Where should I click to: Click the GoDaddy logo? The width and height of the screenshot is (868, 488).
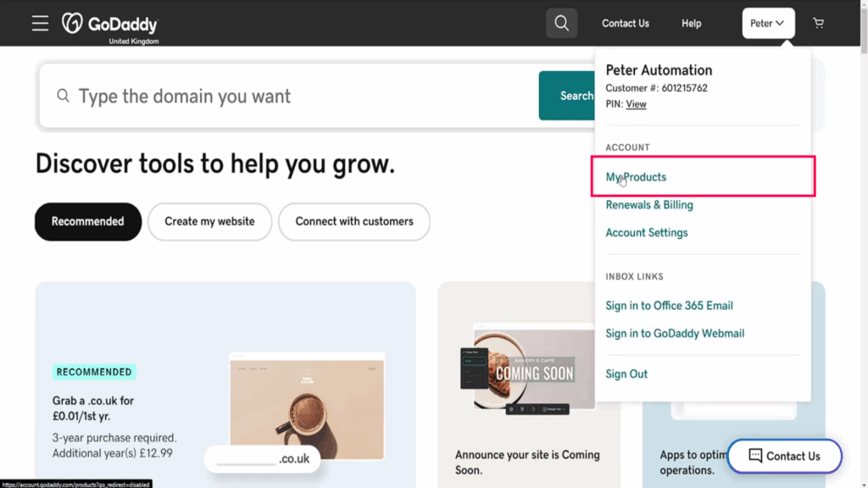pos(110,24)
